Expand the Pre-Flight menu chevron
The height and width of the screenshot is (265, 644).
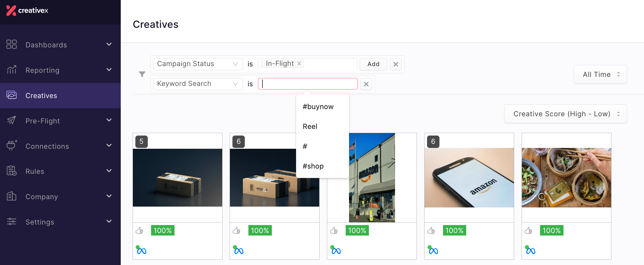[109, 120]
